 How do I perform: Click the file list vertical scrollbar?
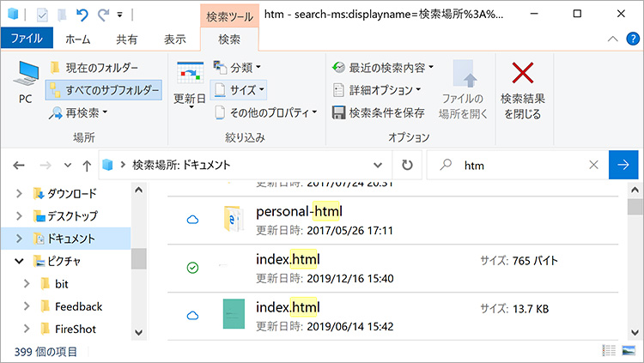click(635, 257)
